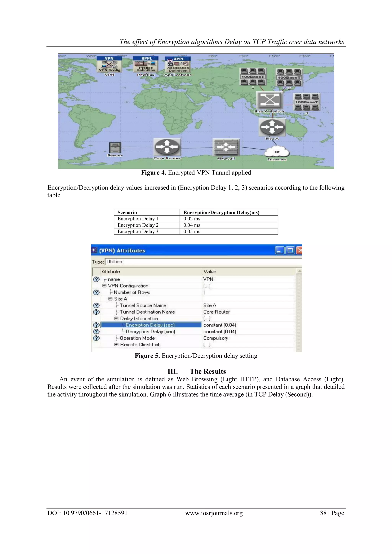This screenshot has width=392, height=554.
Task: Minimize the VPN Attributes window
Action: [279, 250]
